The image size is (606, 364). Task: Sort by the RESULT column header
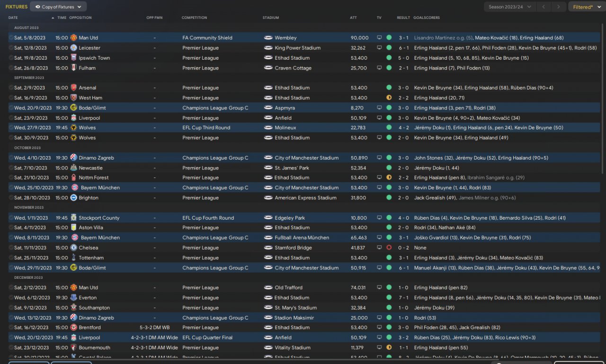point(403,18)
